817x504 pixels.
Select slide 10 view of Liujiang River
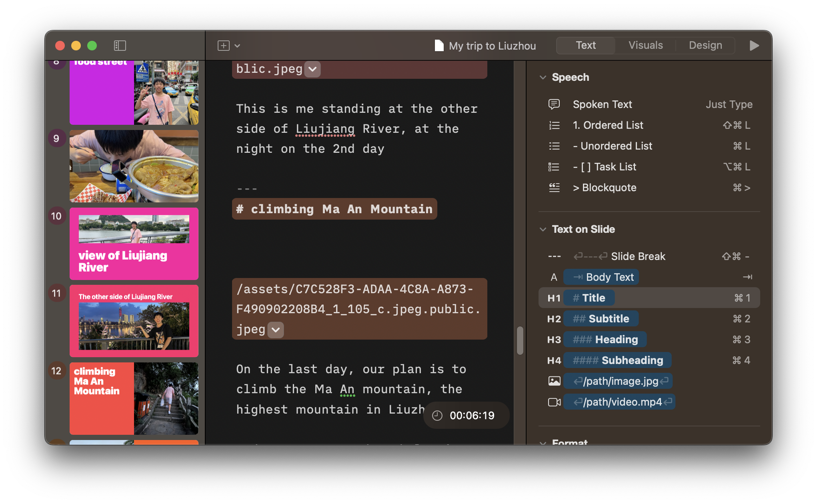point(134,244)
